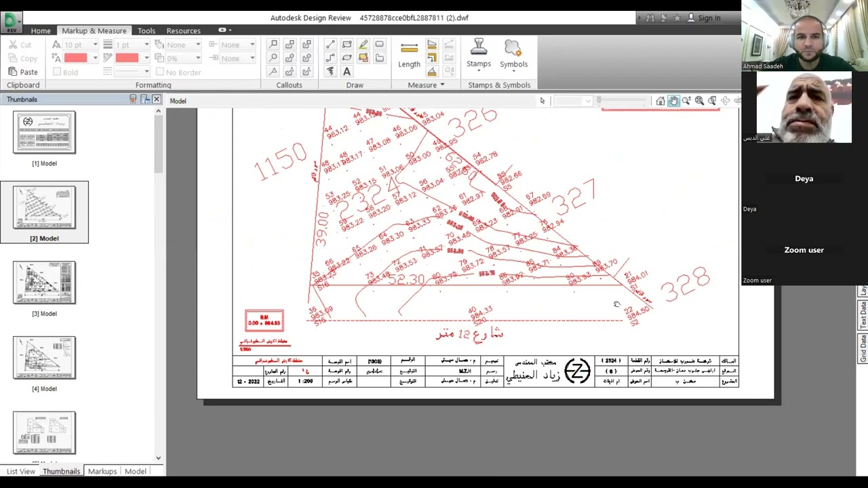Screen dimensions: 868x488
Task: Click the Thumbnails panel scroll down arrow
Action: 159,457
